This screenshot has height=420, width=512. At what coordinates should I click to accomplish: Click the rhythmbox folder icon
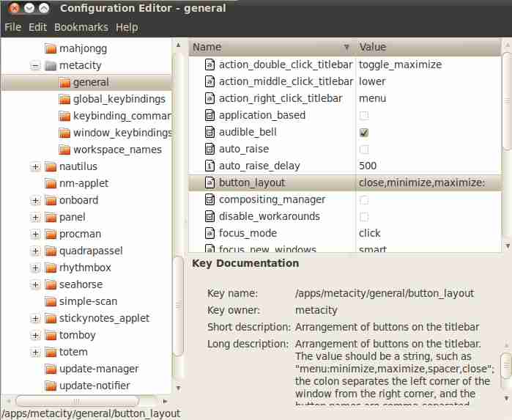point(51,268)
